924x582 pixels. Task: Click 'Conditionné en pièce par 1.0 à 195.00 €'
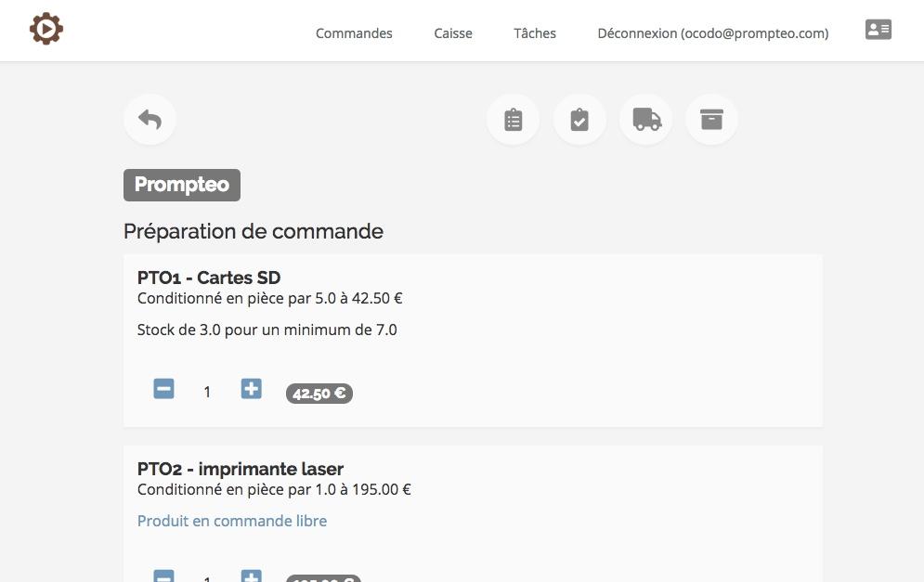pyautogui.click(x=274, y=489)
